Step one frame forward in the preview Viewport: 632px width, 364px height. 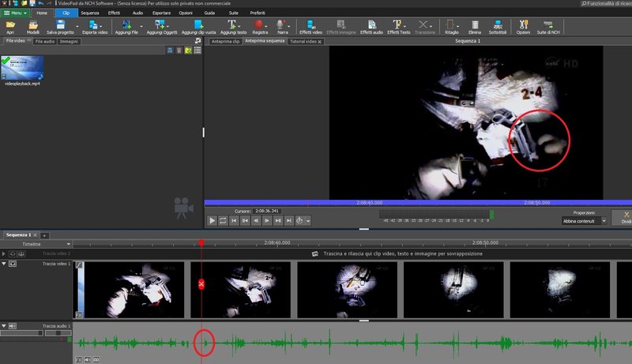[x=267, y=220]
